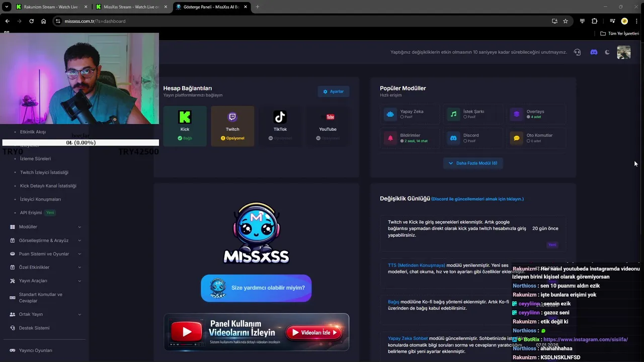This screenshot has height=362, width=644.
Task: Click the address bar URL field
Action: point(302,21)
